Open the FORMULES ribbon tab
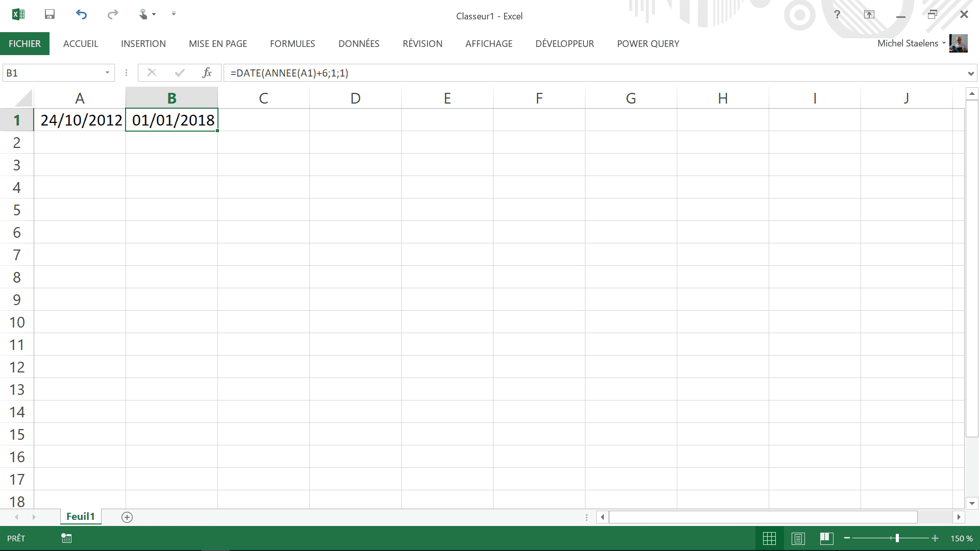Screen dimensions: 980x551 [292, 44]
